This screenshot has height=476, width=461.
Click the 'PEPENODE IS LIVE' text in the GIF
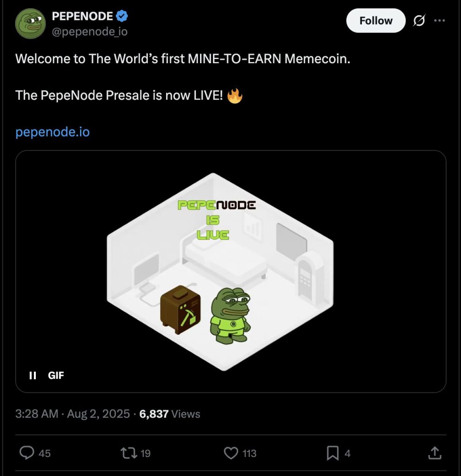point(217,220)
